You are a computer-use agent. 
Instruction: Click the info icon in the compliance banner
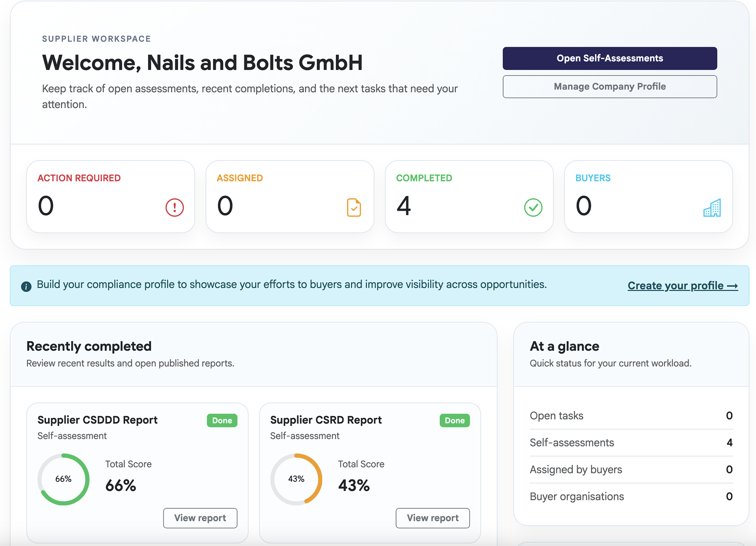[x=26, y=286]
